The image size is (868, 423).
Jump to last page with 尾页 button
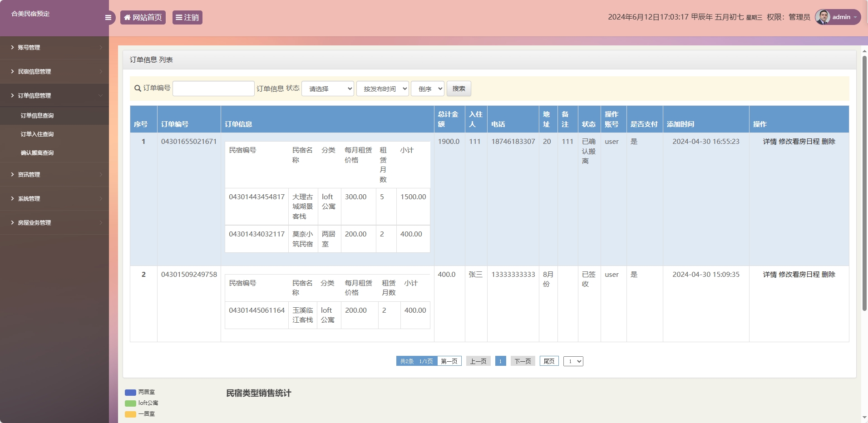click(x=549, y=361)
